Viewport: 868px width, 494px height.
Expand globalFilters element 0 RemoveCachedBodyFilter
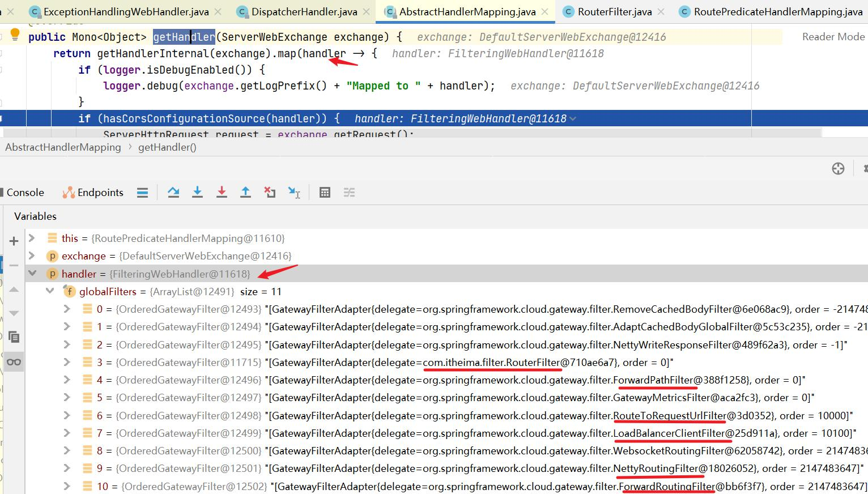pyautogui.click(x=67, y=309)
